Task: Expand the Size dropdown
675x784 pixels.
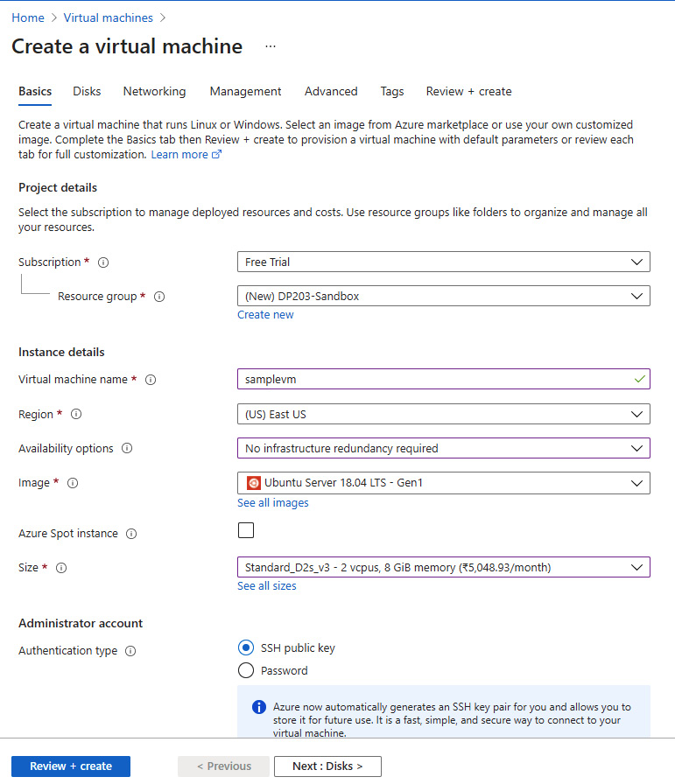Action: click(444, 568)
